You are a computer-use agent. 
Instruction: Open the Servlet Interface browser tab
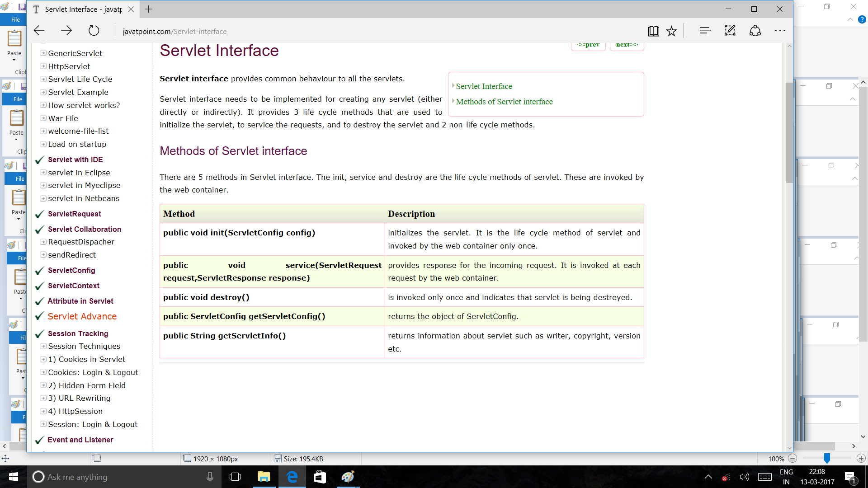[81, 9]
